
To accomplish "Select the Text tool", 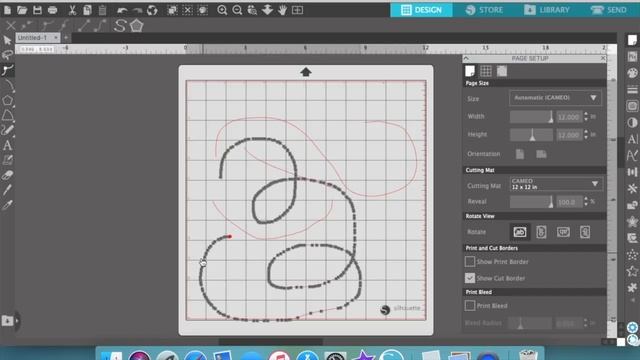I will pos(7,145).
